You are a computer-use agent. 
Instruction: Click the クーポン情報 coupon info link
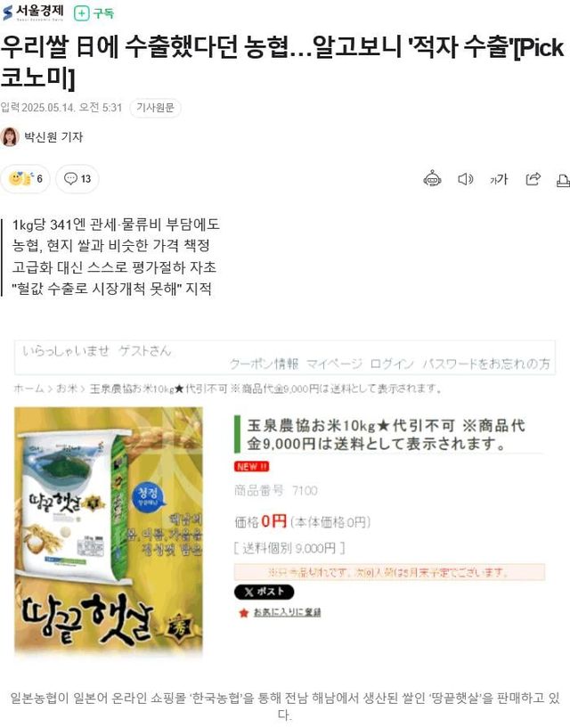click(x=265, y=364)
